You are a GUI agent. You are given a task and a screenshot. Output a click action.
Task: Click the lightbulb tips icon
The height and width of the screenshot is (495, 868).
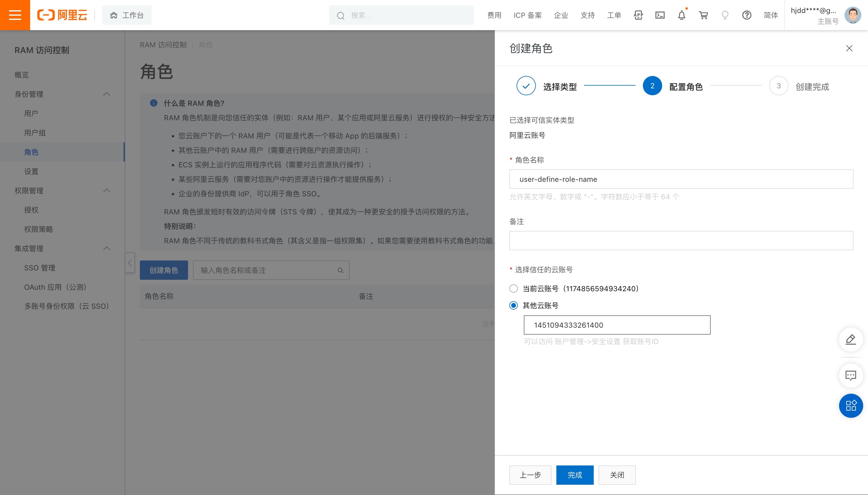[725, 15]
